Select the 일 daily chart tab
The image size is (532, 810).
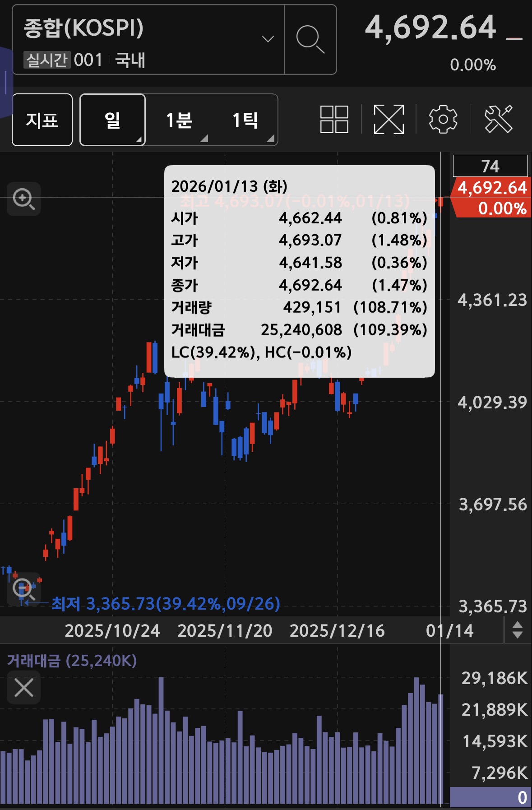click(x=112, y=120)
